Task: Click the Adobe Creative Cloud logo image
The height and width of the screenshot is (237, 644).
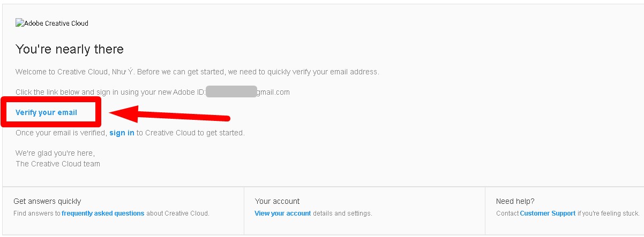Action: (x=52, y=24)
